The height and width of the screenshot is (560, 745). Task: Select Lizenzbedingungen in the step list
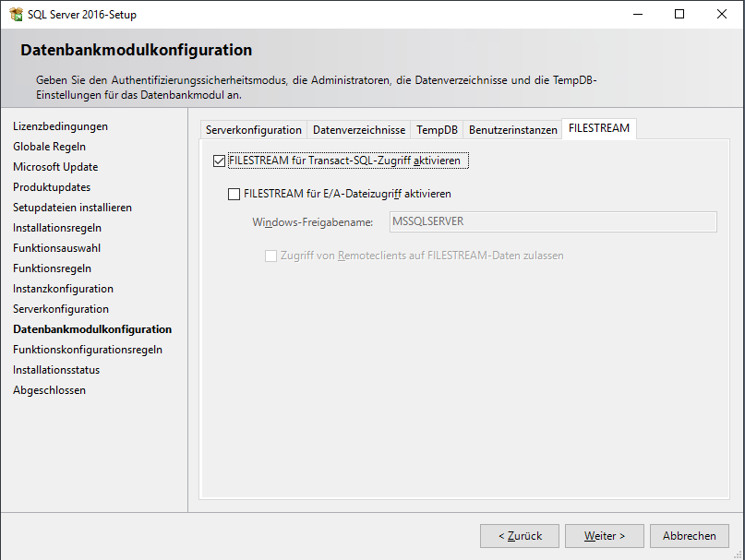pos(60,126)
